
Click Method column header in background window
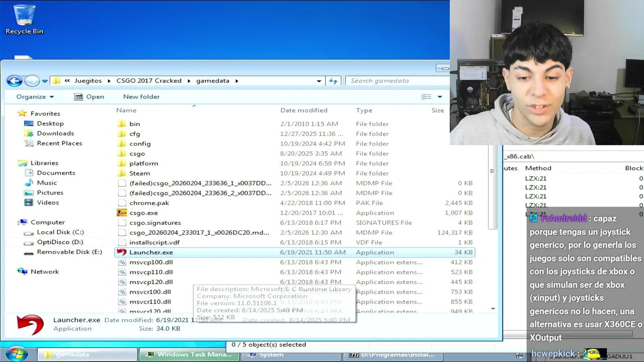[x=538, y=168]
